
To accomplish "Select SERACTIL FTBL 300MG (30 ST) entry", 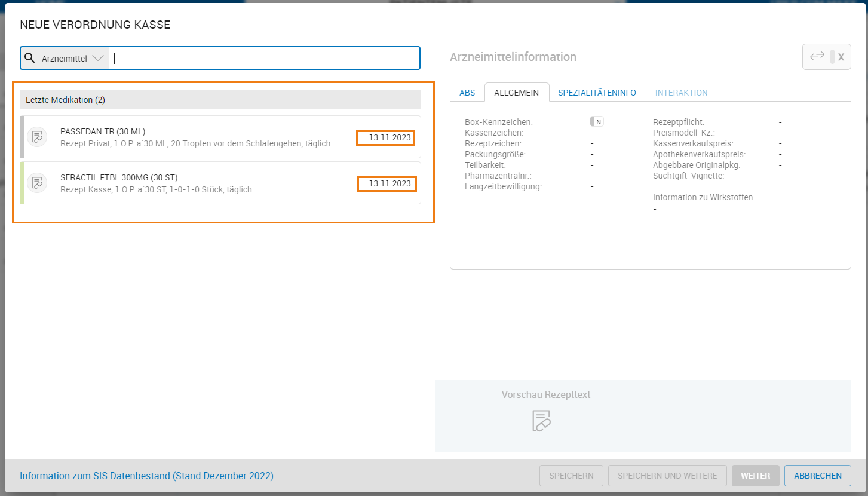I will point(220,183).
